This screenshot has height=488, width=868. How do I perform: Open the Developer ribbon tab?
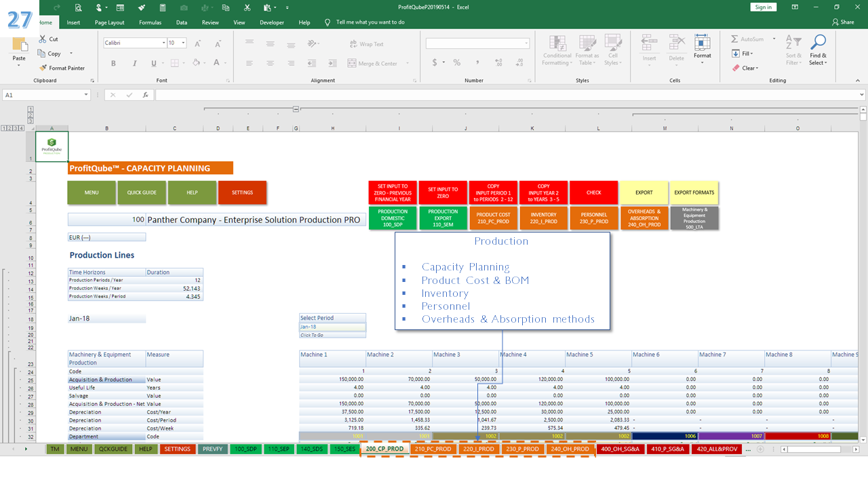[x=272, y=22]
